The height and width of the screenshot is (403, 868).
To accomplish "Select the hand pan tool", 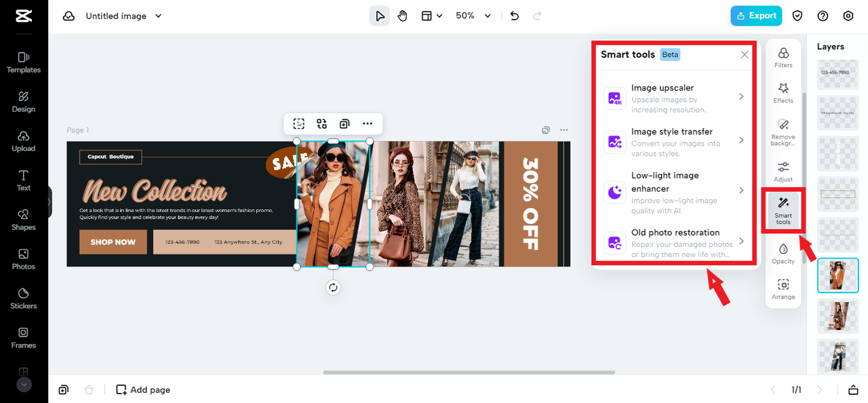I will click(403, 16).
